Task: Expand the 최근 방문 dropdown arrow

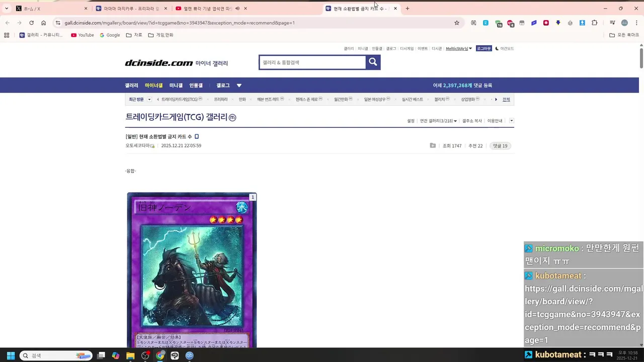Action: coord(149,100)
